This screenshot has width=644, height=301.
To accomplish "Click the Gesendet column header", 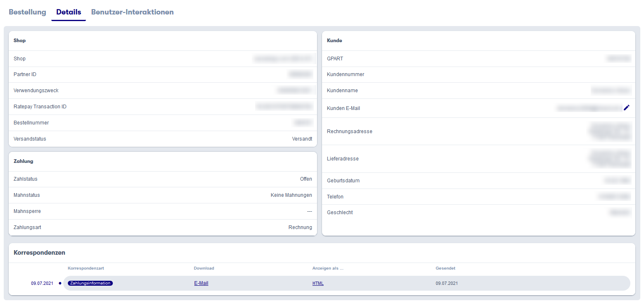I will [445, 268].
